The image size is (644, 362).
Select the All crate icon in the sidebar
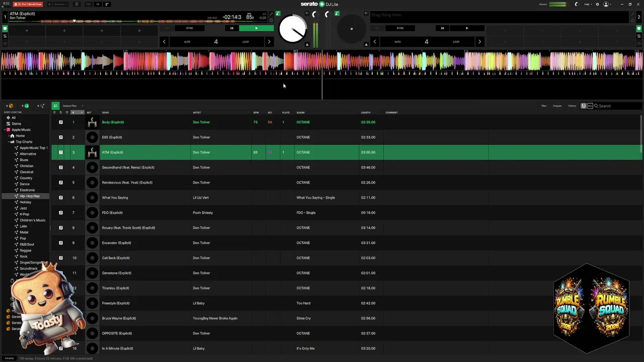8,118
